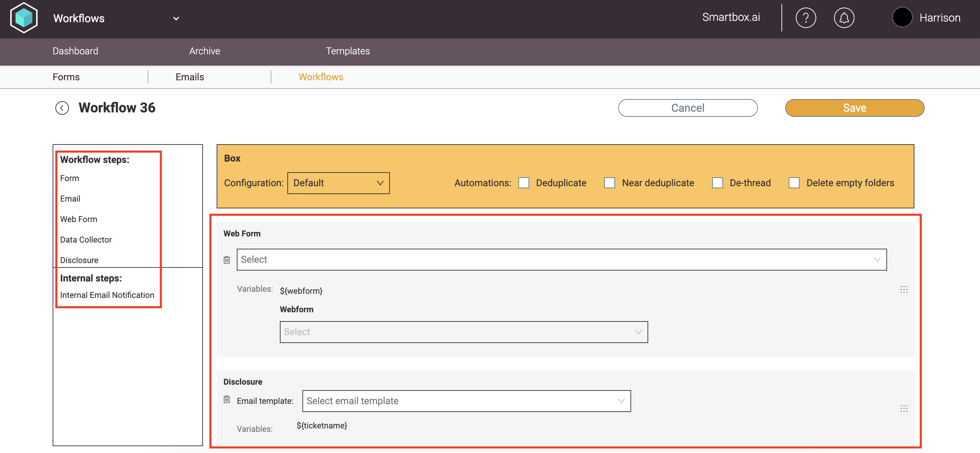Switch to the Templates tab
The image size is (980, 453).
tap(347, 51)
